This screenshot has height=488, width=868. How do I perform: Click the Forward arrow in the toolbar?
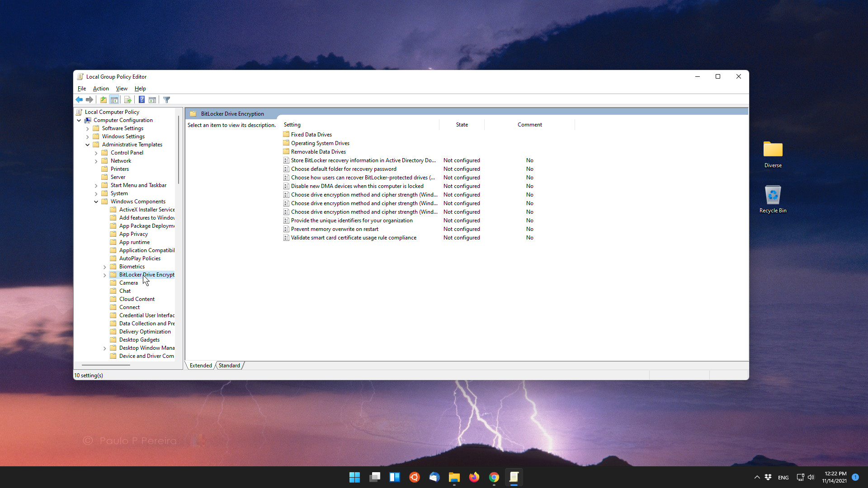coord(90,100)
